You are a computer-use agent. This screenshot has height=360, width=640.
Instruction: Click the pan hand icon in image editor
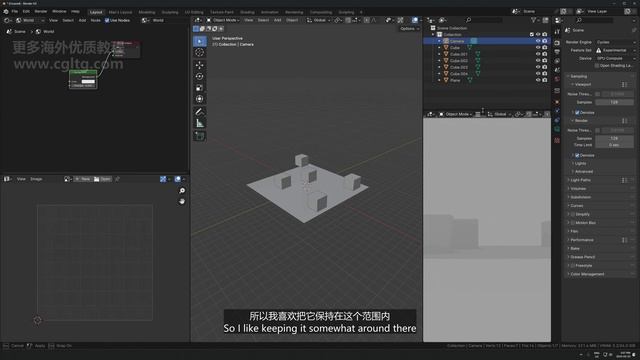point(182,201)
